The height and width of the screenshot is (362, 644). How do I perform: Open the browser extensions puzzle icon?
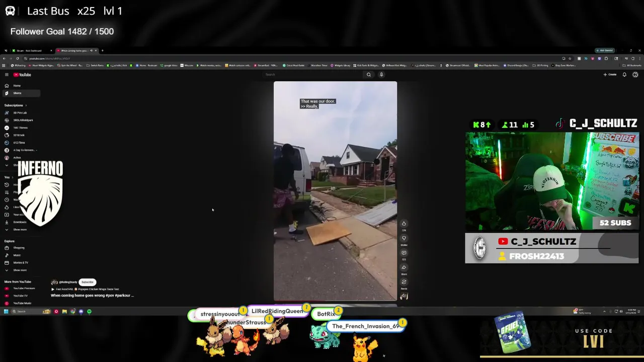click(606, 58)
